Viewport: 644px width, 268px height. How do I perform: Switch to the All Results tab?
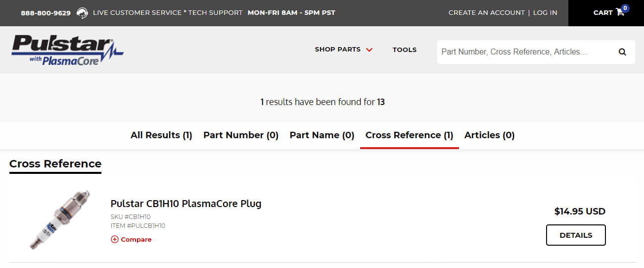coord(161,135)
